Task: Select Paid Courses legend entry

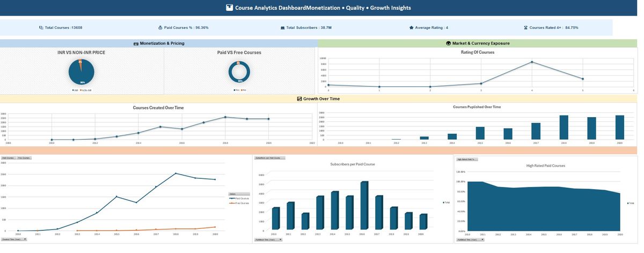Action: tap(239, 198)
